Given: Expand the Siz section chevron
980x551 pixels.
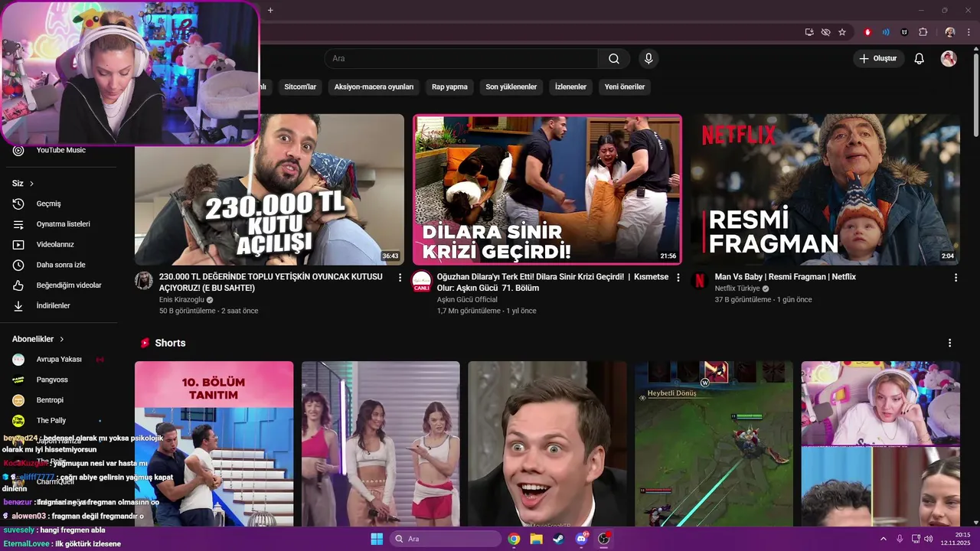Looking at the screenshot, I should (31, 184).
